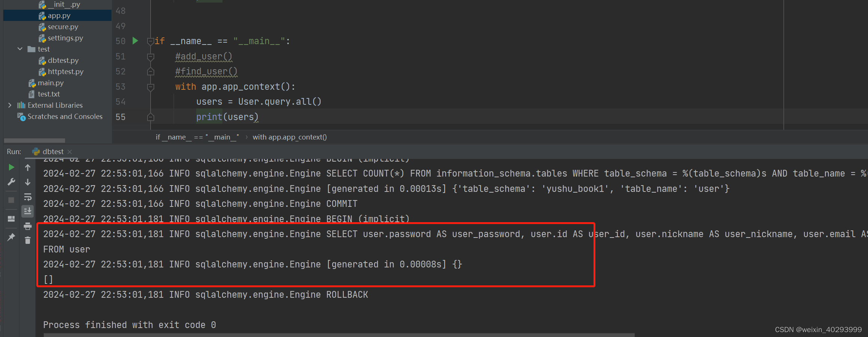Click line number 54 in gutter
The width and height of the screenshot is (868, 337).
click(121, 102)
